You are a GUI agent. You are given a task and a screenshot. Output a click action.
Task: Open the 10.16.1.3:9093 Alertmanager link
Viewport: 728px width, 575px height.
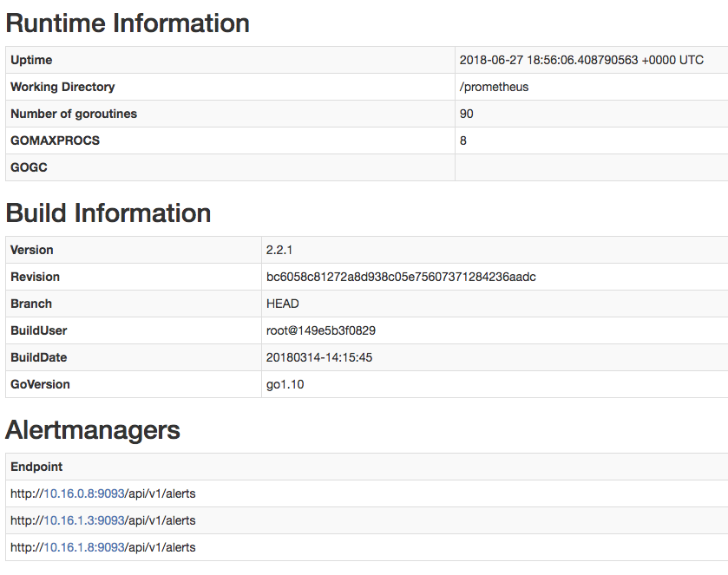tap(84, 520)
